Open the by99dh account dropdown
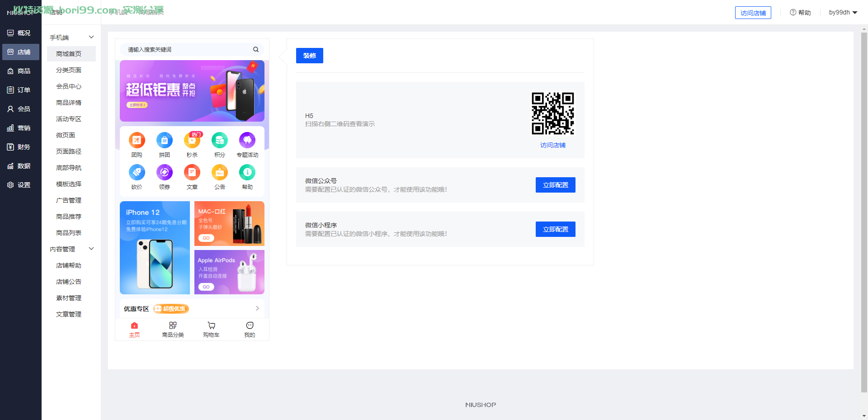Viewport: 868px width, 420px height. 843,13
